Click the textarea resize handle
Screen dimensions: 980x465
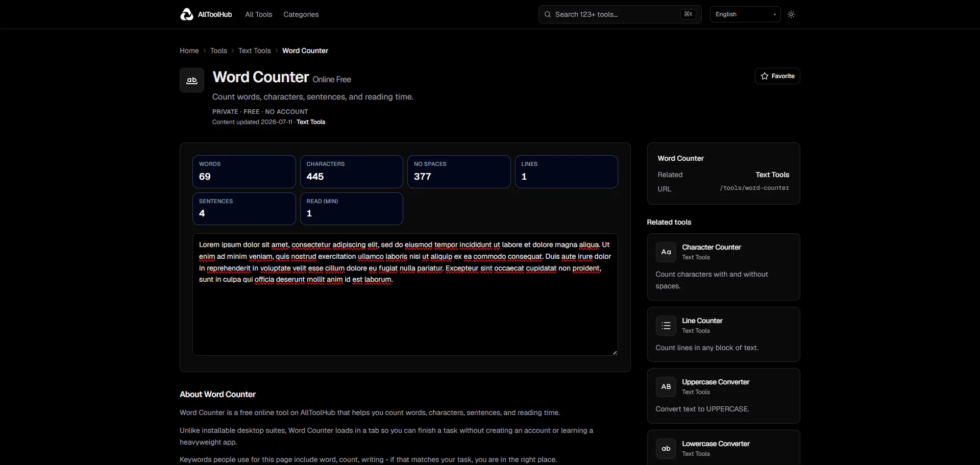615,352
